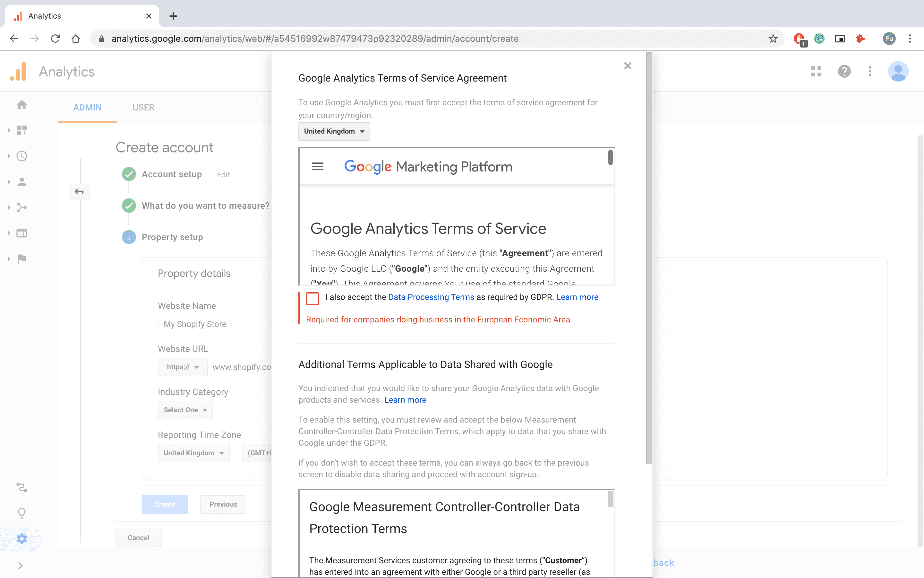The image size is (924, 578).
Task: Reload the page in the browser
Action: (55, 39)
